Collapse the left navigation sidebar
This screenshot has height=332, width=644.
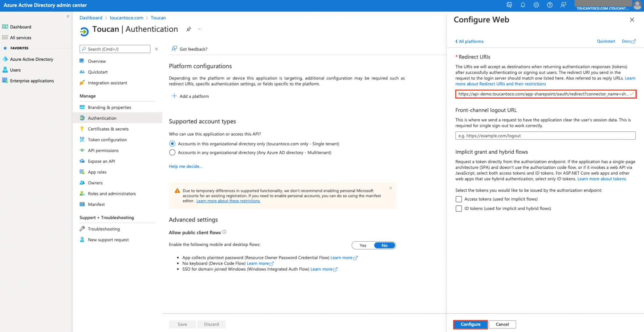(68, 16)
